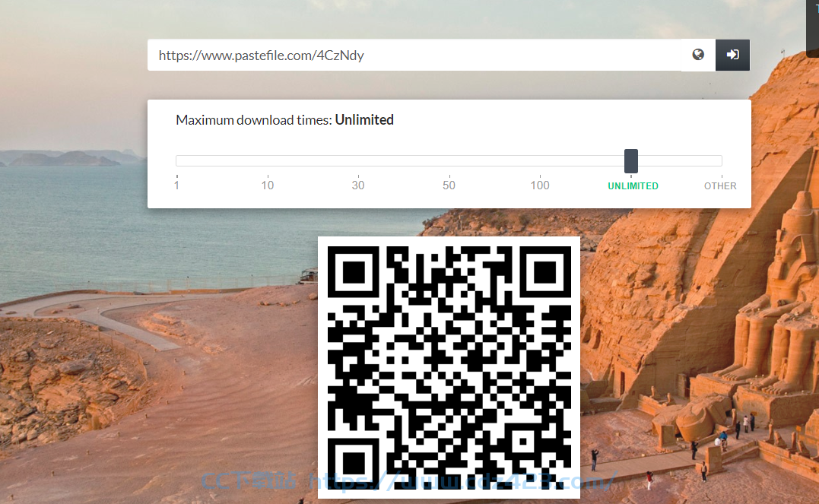Click the 'Maximum download times: Unlimited' text
Image resolution: width=819 pixels, height=504 pixels.
tap(284, 120)
